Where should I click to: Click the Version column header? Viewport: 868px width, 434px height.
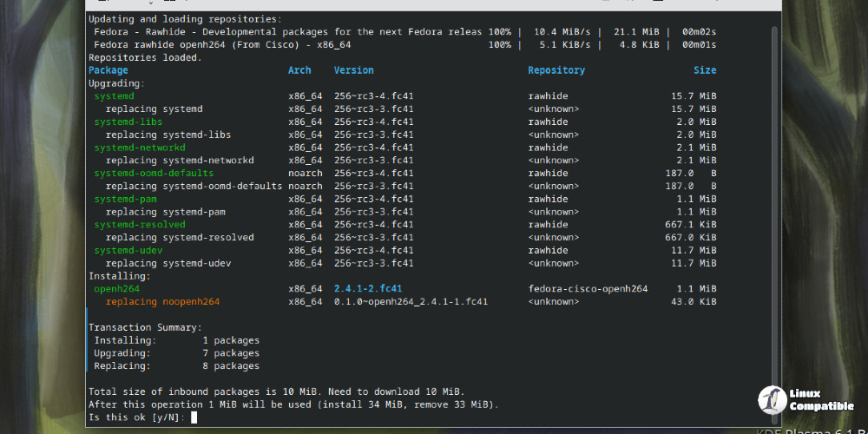point(353,70)
